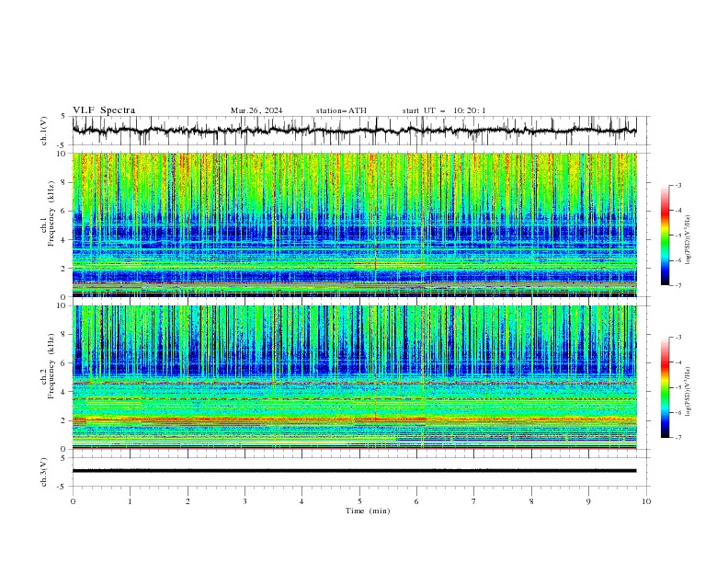The width and height of the screenshot is (728, 563).
Task: Click the "ch.3(V)" vertical axis label
Action: click(44, 472)
